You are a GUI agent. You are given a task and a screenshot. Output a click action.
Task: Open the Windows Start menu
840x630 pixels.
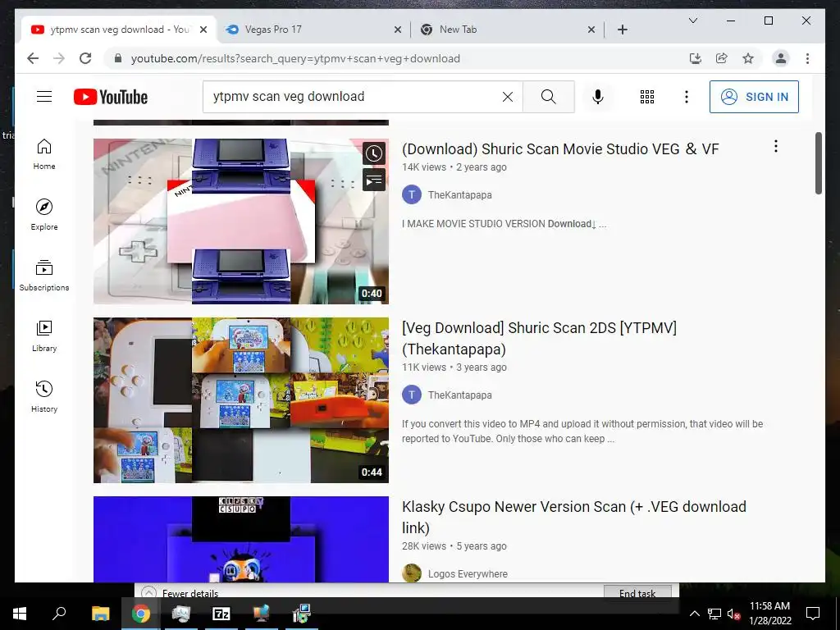point(20,614)
